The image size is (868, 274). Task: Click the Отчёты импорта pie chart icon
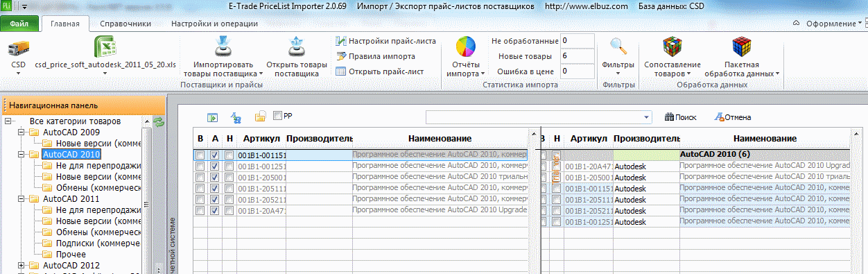(466, 47)
